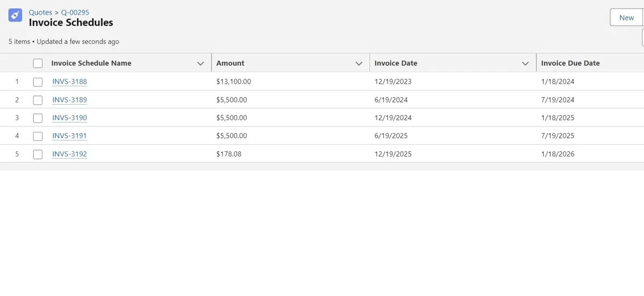Screen dimensions: 644x296
Task: Click invoice date 6/19/2024
Action: 391,100
